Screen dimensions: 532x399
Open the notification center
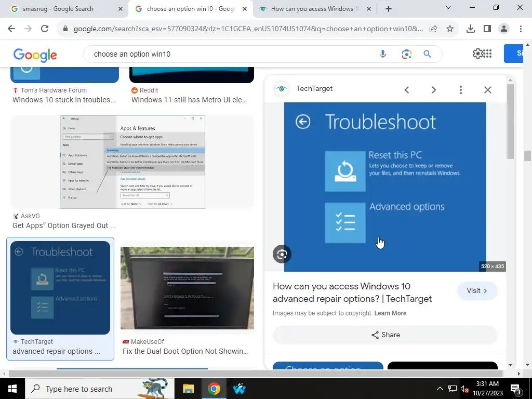pyautogui.click(x=516, y=389)
